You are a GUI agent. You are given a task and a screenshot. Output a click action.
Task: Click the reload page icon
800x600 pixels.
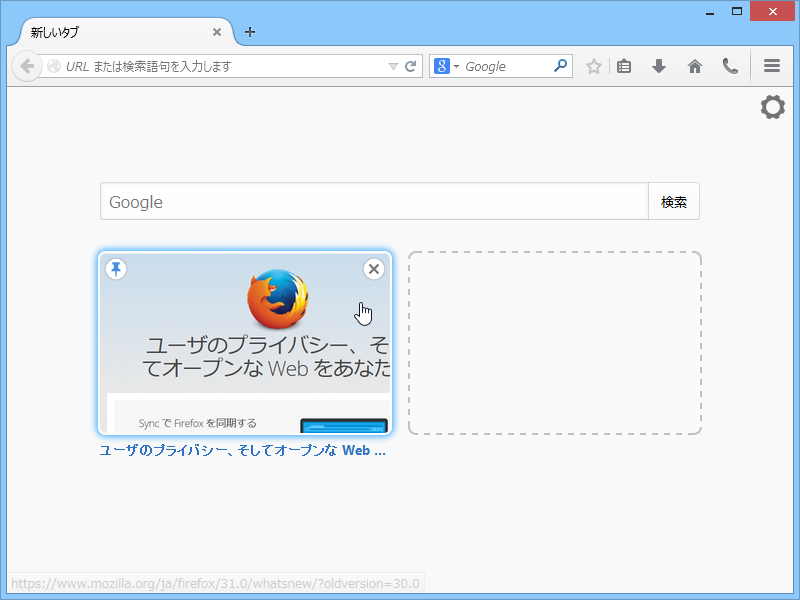point(410,66)
